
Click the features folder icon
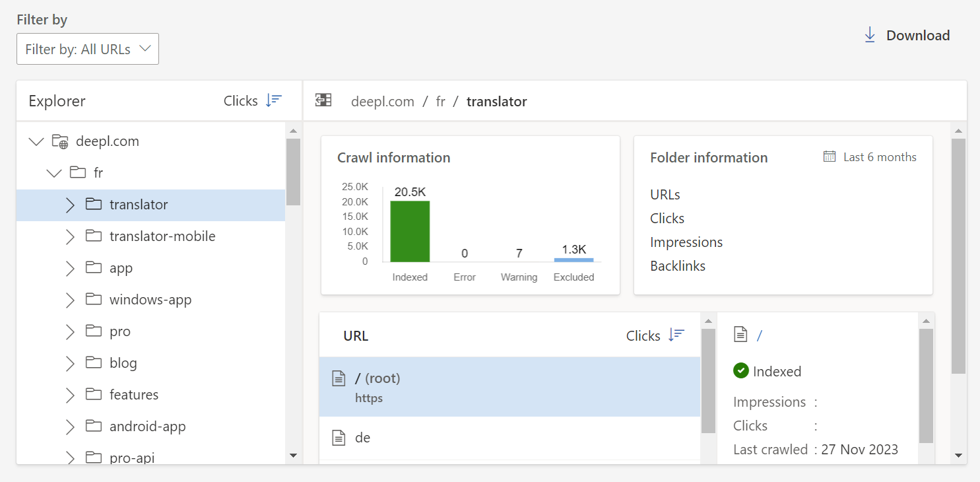click(94, 394)
